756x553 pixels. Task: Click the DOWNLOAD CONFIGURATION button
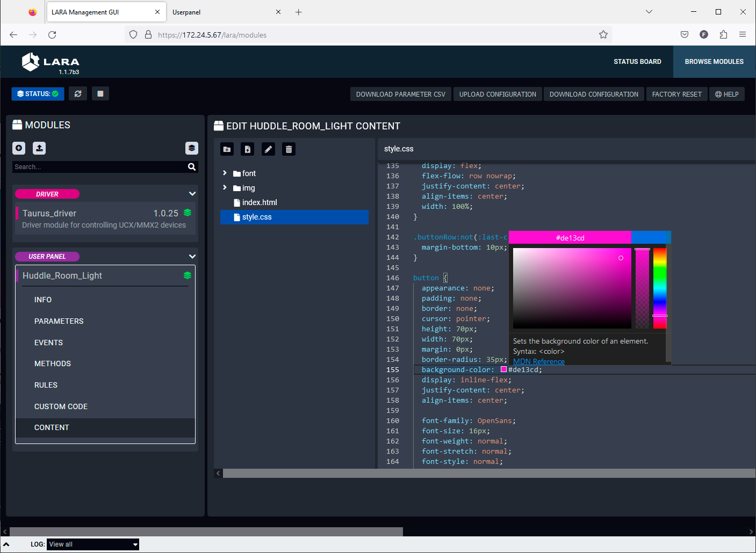[x=594, y=94]
